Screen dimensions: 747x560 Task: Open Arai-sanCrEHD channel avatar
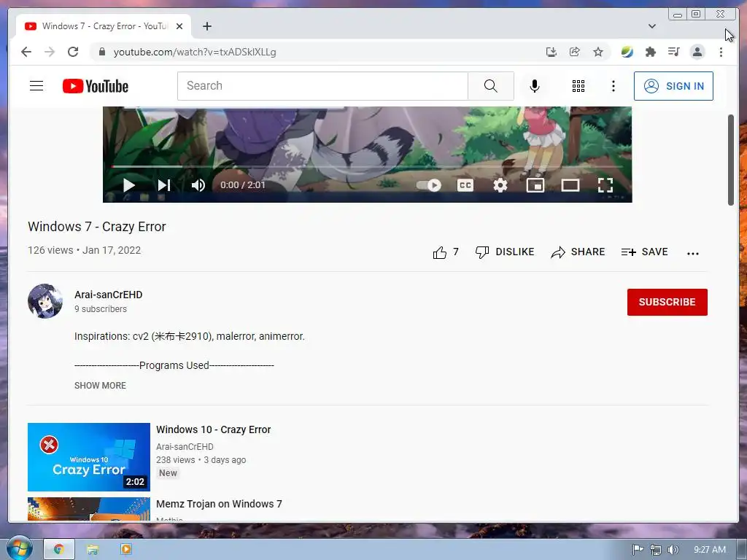45,301
